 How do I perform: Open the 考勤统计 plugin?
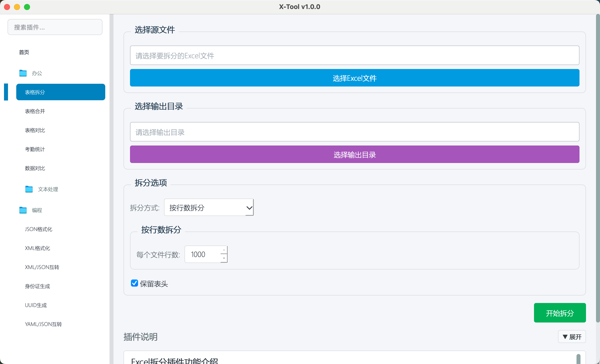click(35, 149)
